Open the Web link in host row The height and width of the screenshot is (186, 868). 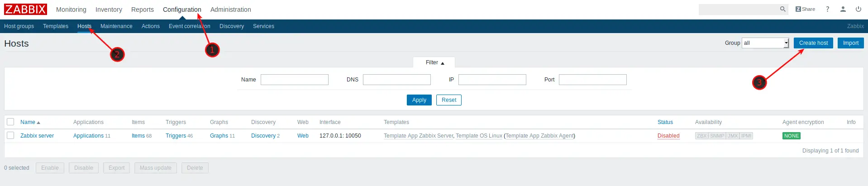pyautogui.click(x=303, y=136)
